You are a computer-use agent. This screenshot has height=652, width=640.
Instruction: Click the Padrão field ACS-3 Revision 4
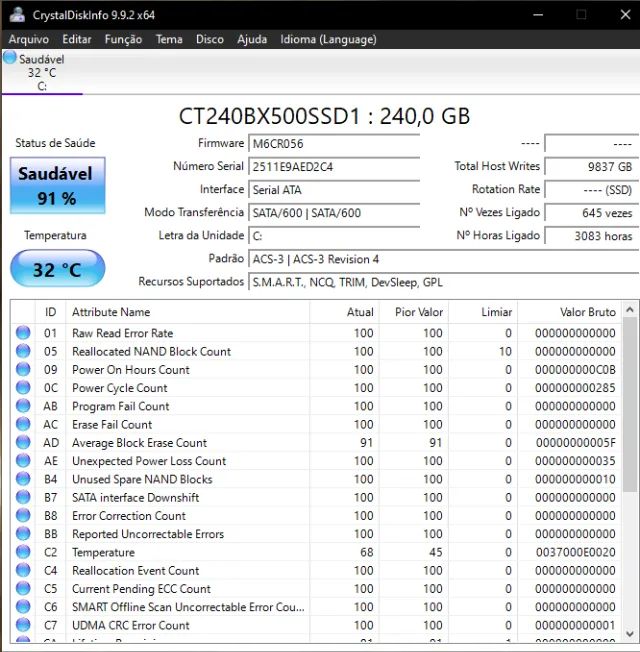coord(443,259)
